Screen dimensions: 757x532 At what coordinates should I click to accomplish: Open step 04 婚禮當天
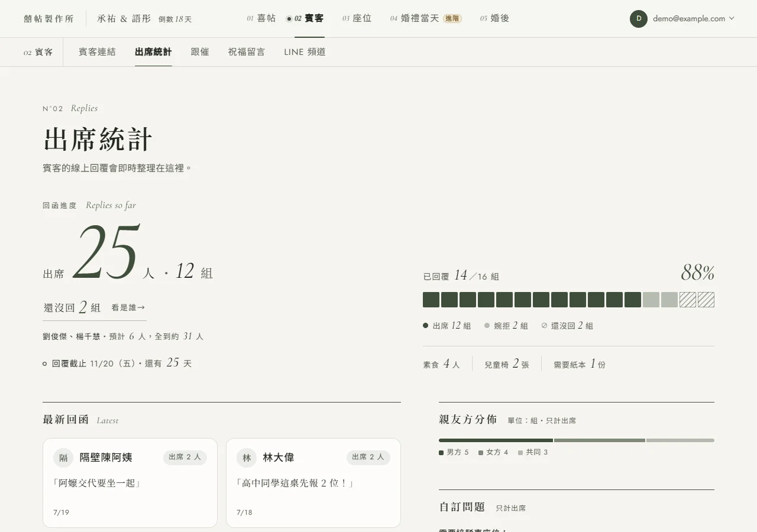[415, 18]
